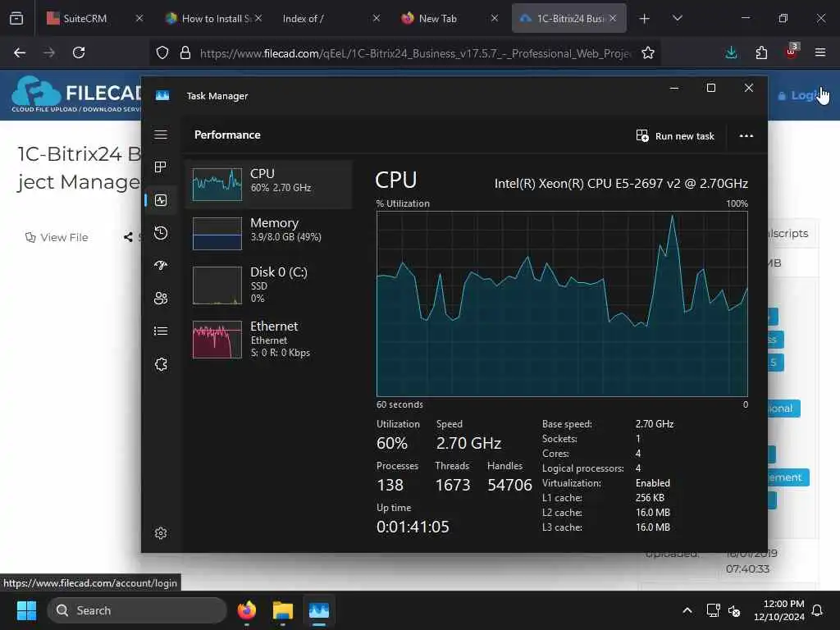Click the Login link on Filecad
This screenshot has width=840, height=630.
798,95
